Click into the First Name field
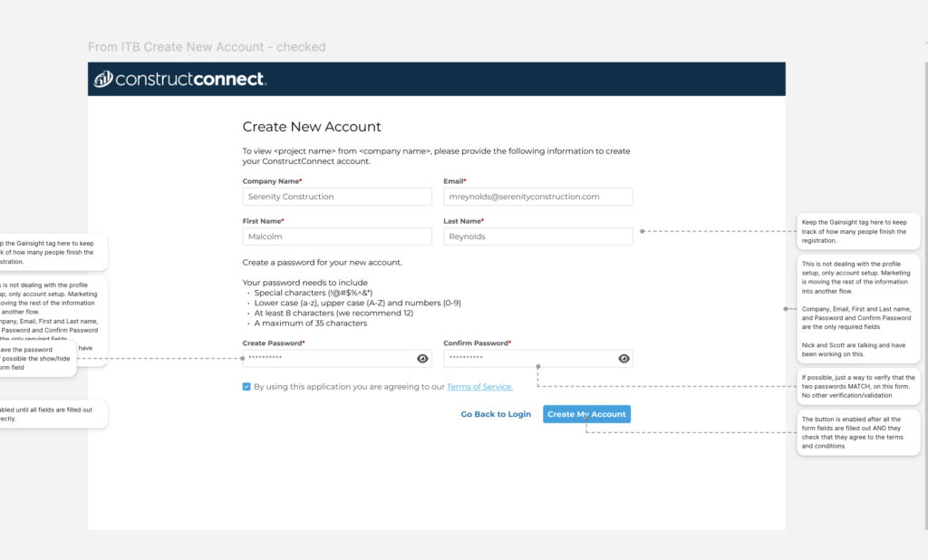 (x=337, y=237)
